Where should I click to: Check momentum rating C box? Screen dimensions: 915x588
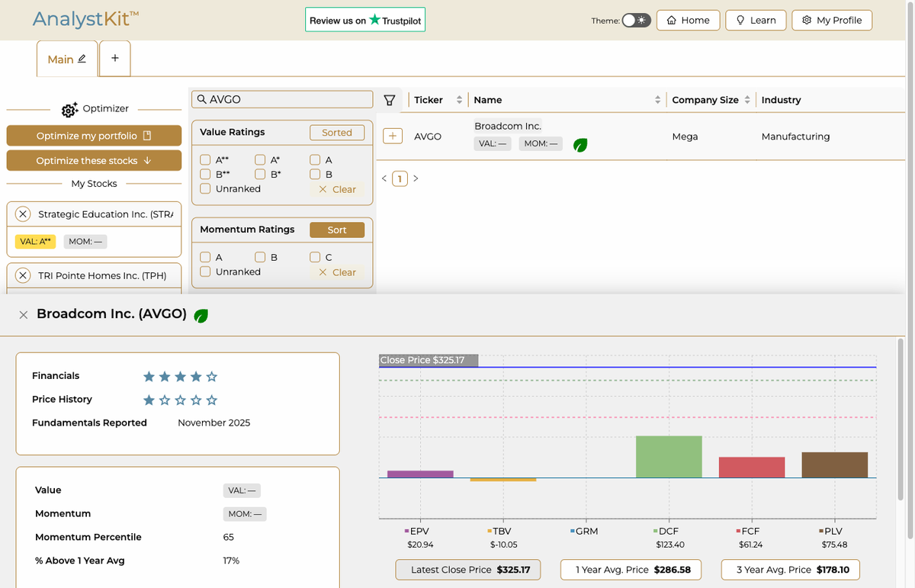[x=315, y=257]
